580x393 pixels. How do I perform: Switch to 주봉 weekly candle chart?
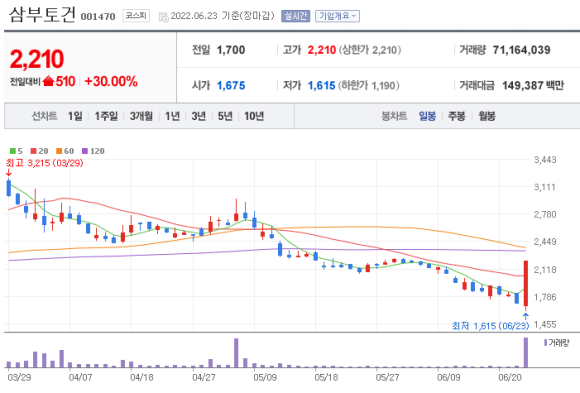point(457,116)
